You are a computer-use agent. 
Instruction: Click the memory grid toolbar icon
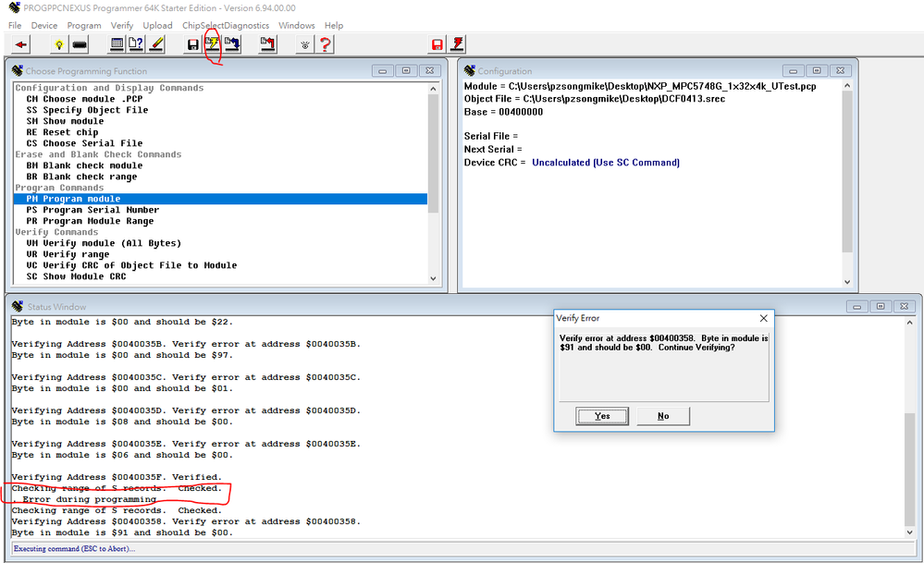coord(117,44)
